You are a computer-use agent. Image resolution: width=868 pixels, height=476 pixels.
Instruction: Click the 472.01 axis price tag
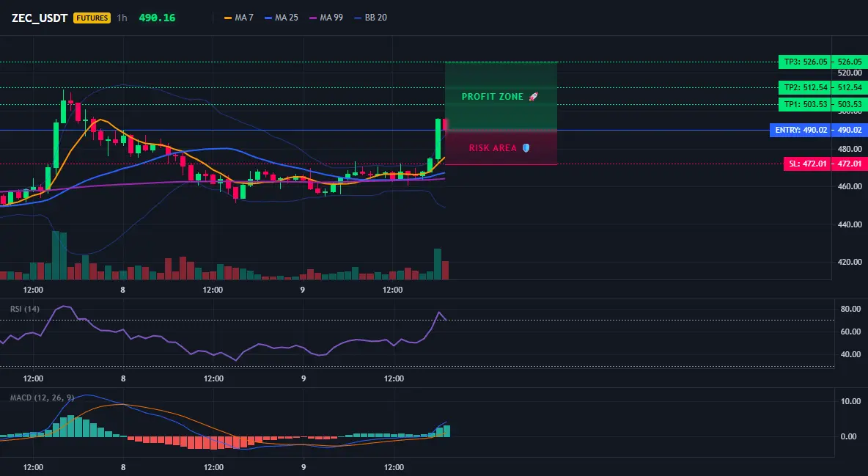(x=850, y=164)
